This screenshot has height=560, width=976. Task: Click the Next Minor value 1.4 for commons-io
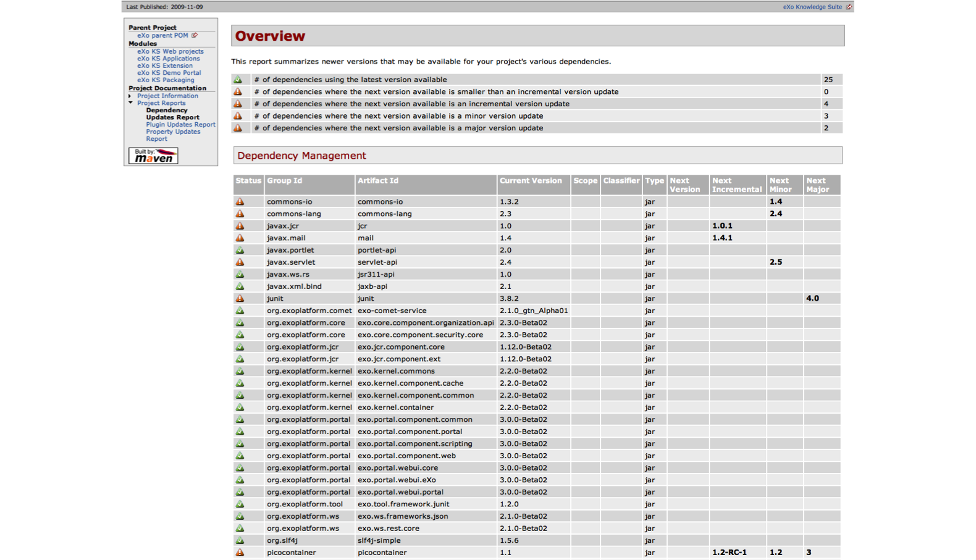pos(776,202)
